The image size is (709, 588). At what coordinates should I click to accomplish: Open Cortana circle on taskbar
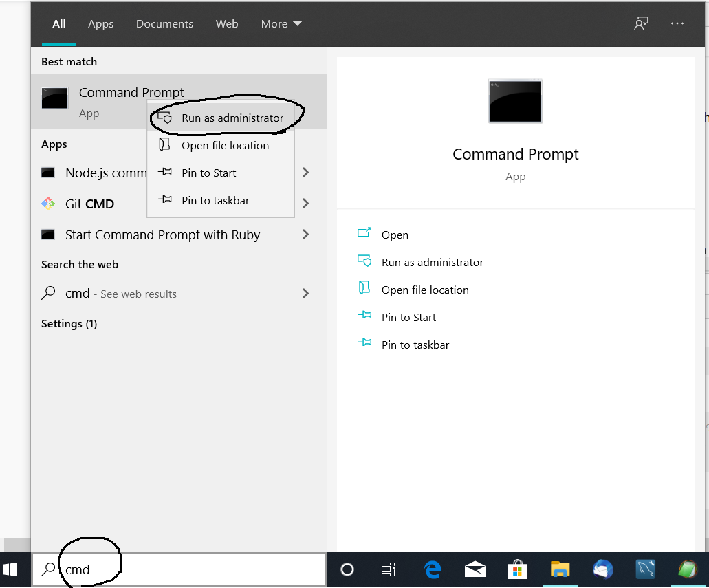(347, 569)
